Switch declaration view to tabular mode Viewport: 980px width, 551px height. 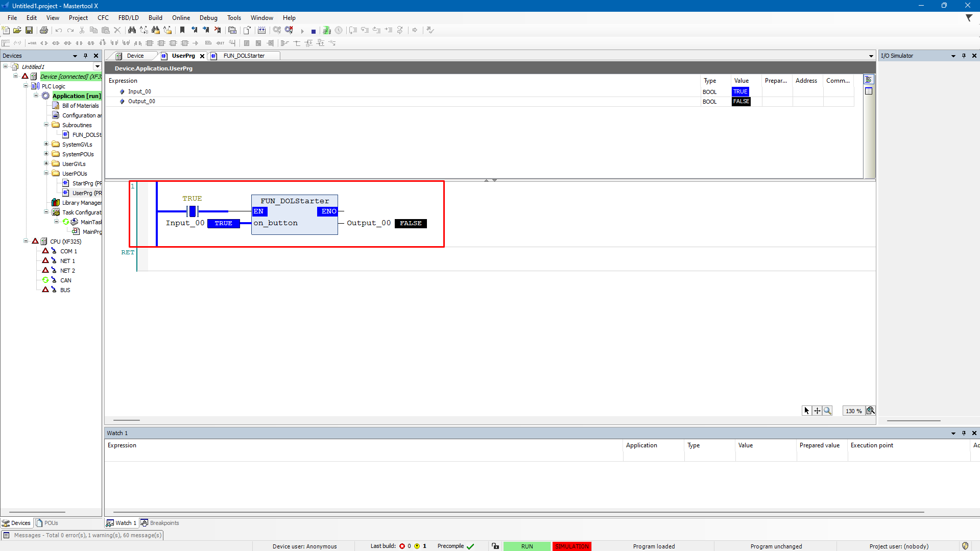[869, 91]
